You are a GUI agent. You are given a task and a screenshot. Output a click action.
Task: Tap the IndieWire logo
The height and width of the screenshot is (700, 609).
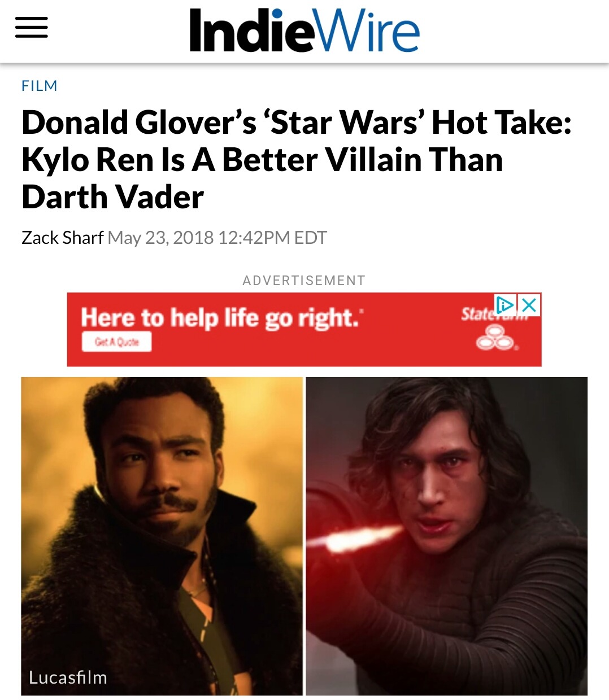click(x=304, y=31)
